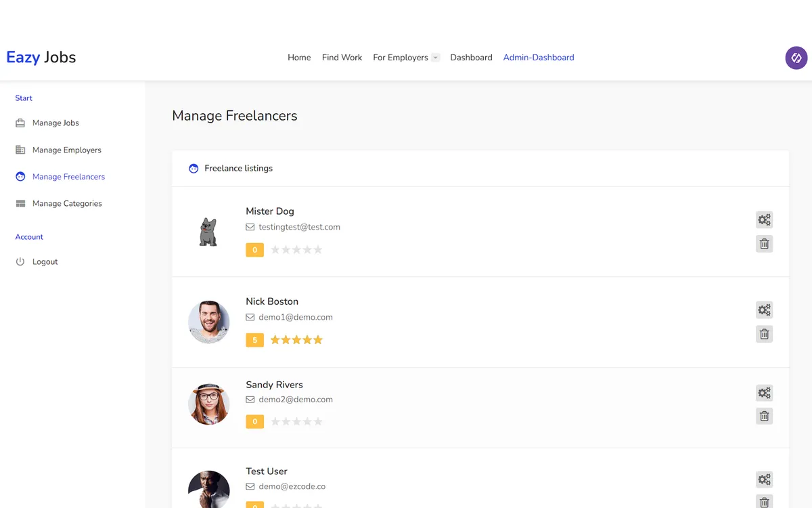Click envelope icon beside testingtest@test.com

pos(250,228)
